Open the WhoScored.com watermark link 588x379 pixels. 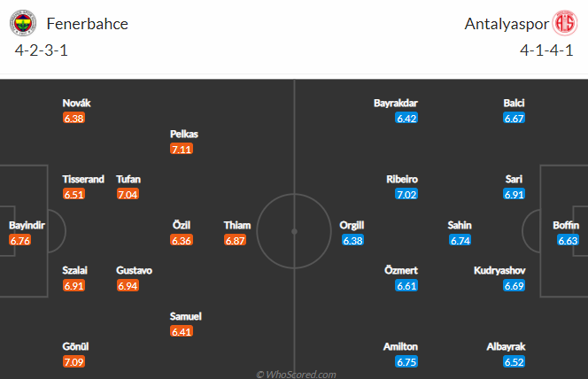tap(296, 374)
